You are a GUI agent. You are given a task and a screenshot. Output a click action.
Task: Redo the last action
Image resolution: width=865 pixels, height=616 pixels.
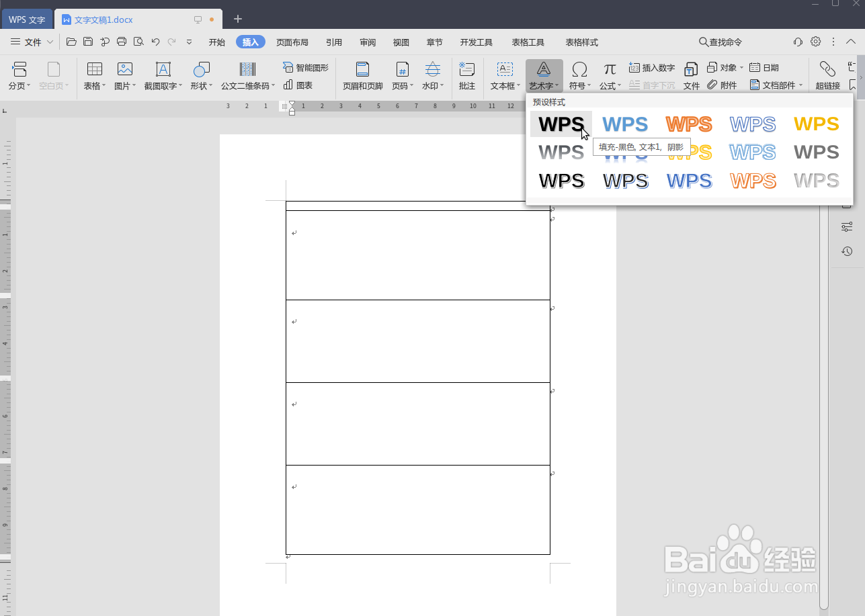172,42
